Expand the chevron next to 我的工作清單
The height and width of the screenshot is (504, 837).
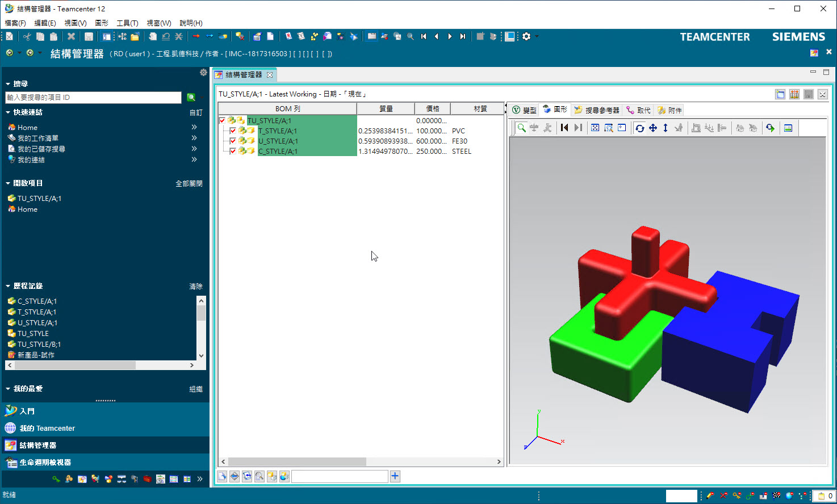point(194,138)
